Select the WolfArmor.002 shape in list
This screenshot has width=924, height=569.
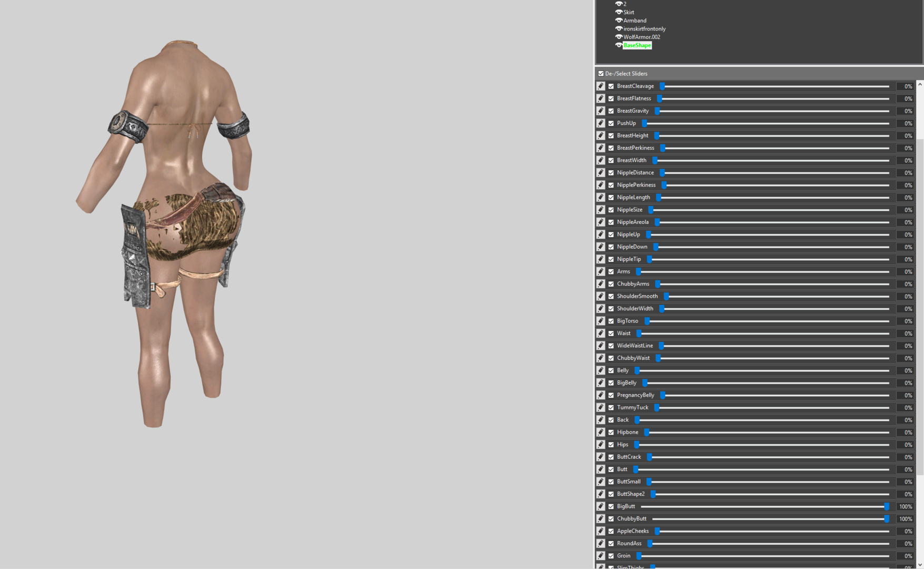click(x=641, y=37)
